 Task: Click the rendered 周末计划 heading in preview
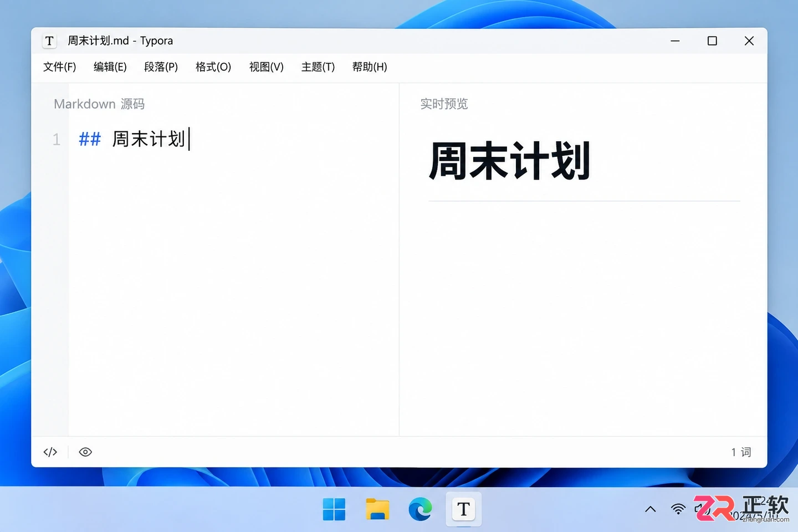coord(510,161)
